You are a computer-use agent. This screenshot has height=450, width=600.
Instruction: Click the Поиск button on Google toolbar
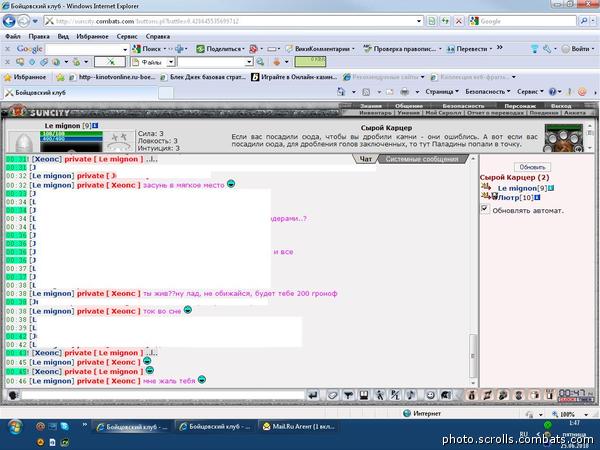point(147,49)
